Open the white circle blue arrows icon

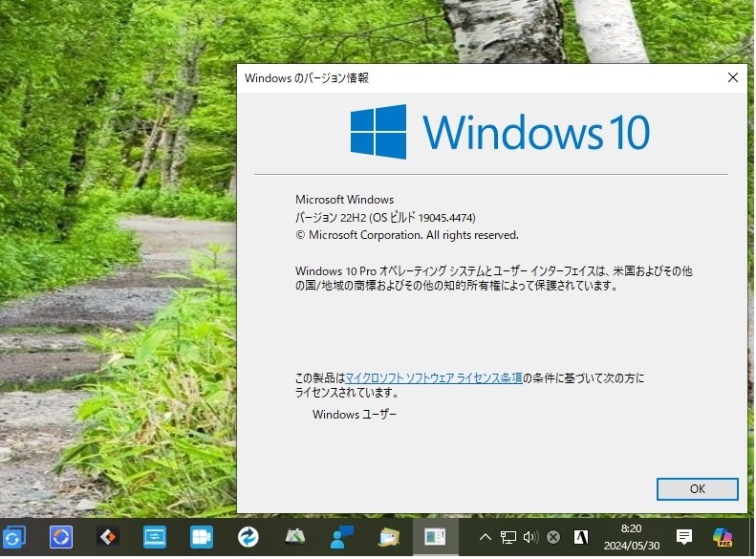pyautogui.click(x=248, y=537)
